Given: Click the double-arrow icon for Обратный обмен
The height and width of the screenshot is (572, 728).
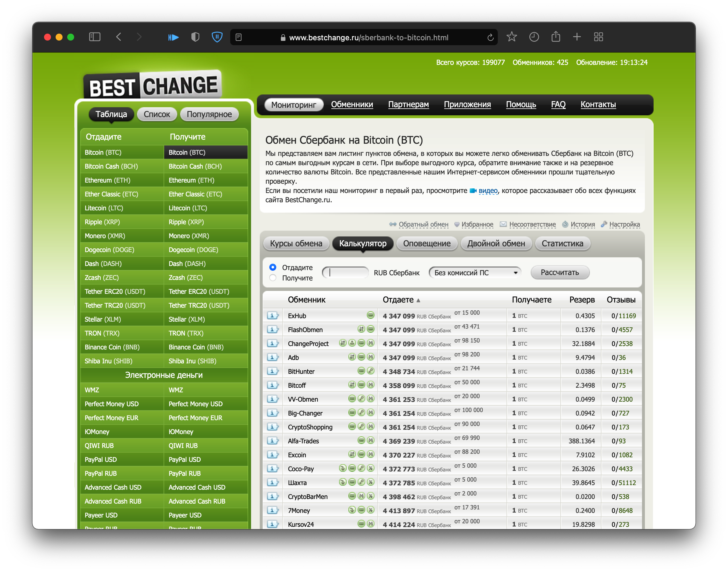Looking at the screenshot, I should [x=393, y=224].
